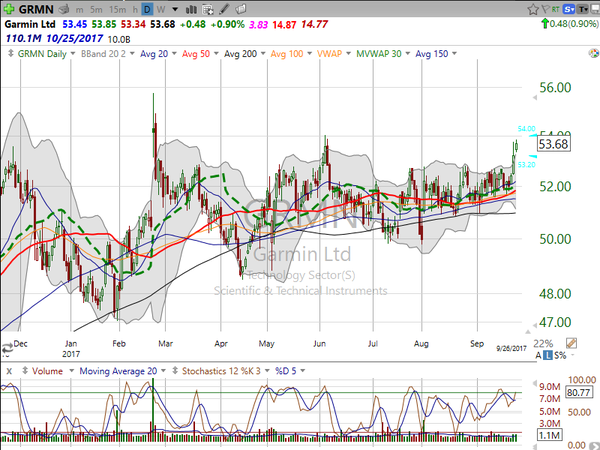
Task: Click the 1.1M volume value box
Action: (x=550, y=435)
